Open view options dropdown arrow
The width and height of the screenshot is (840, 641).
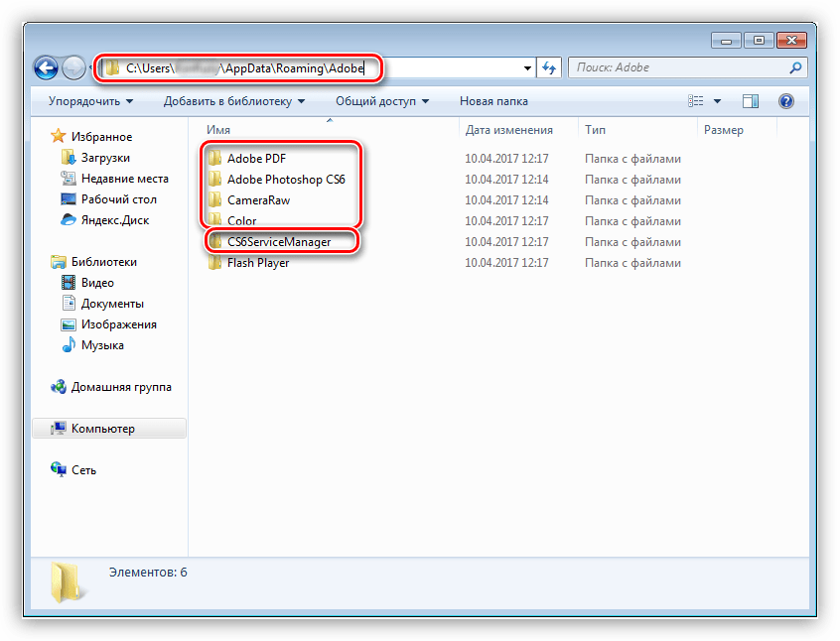[717, 100]
